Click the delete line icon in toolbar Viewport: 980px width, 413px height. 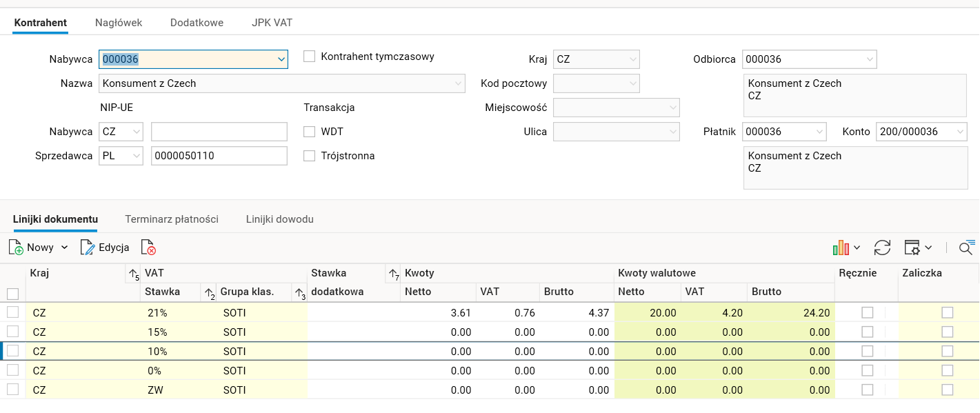148,248
